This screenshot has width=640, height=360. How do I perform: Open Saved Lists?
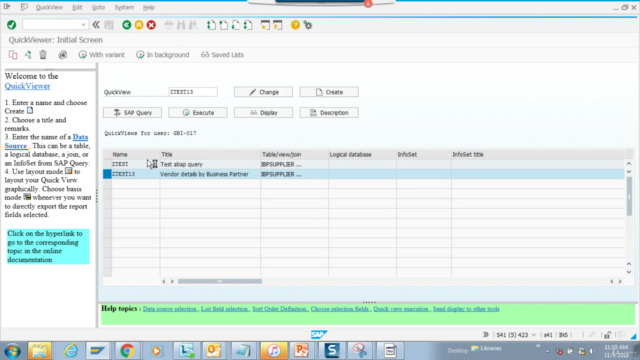pyautogui.click(x=222, y=55)
